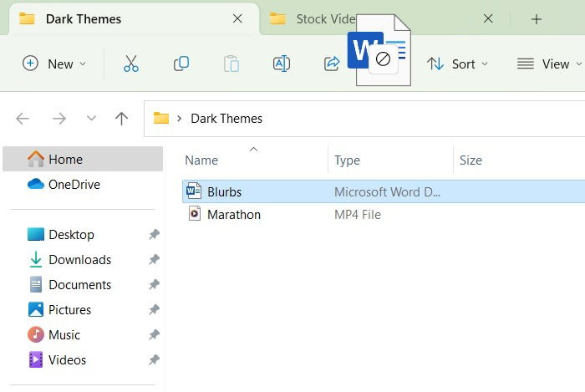Screen dimensions: 585x392
Task: Open the Sort options dropdown
Action: pos(457,64)
